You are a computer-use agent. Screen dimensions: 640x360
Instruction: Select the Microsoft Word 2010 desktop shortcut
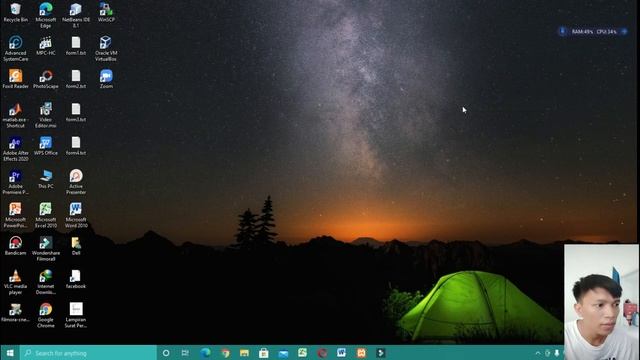(x=76, y=215)
